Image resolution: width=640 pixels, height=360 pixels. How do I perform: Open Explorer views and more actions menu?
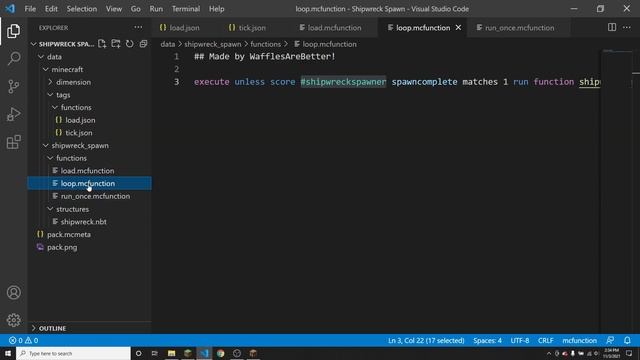[138, 27]
